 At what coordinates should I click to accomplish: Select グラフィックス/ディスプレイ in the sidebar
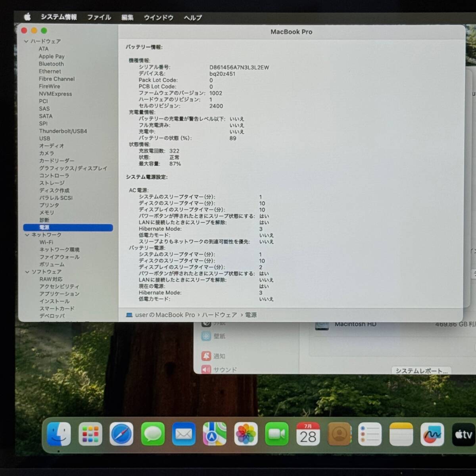[73, 168]
